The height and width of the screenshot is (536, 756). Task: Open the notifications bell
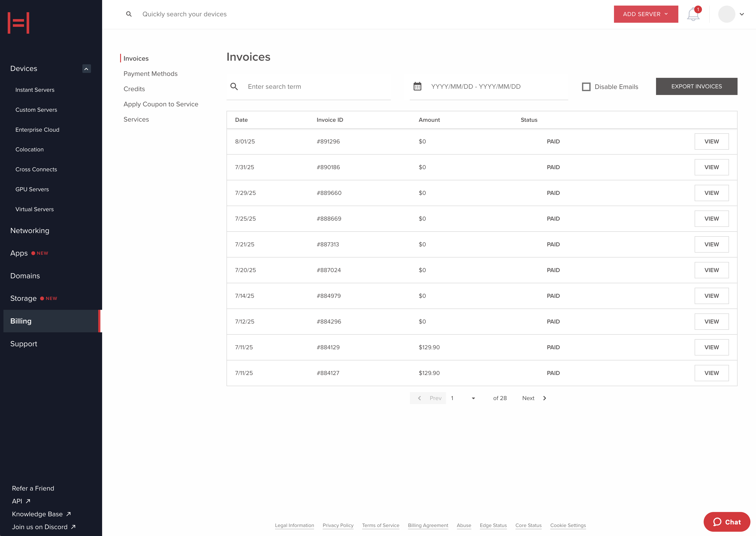point(693,14)
